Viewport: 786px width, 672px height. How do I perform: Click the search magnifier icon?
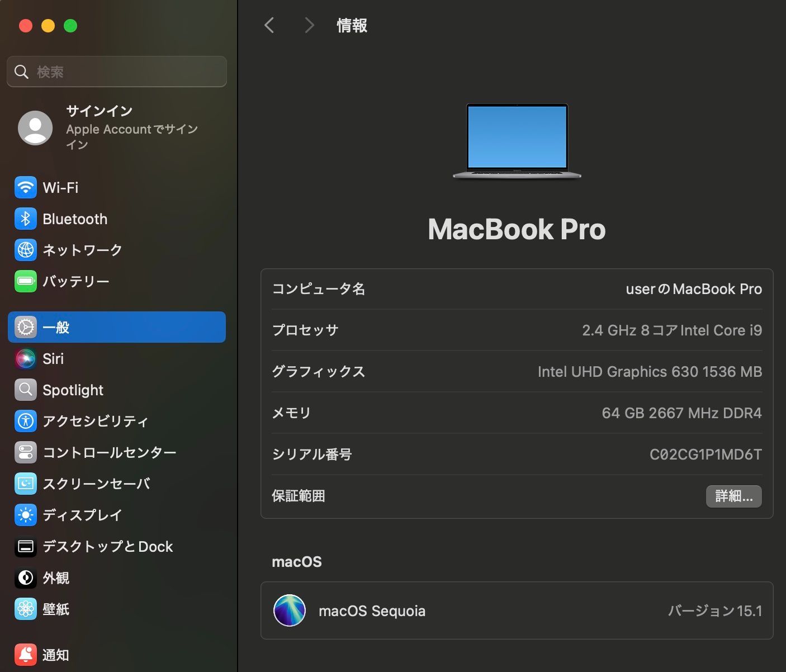coord(21,72)
